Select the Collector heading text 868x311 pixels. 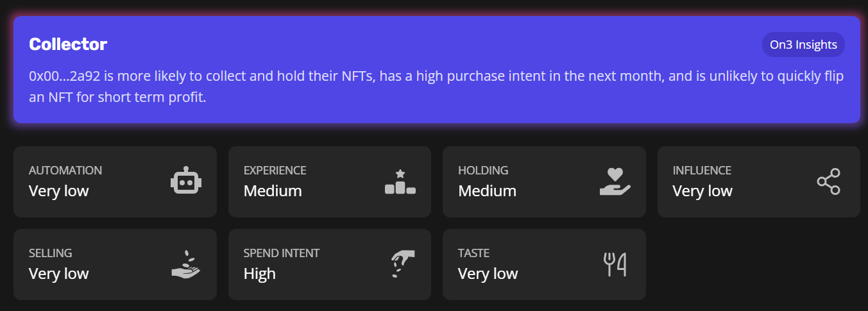pyautogui.click(x=68, y=44)
